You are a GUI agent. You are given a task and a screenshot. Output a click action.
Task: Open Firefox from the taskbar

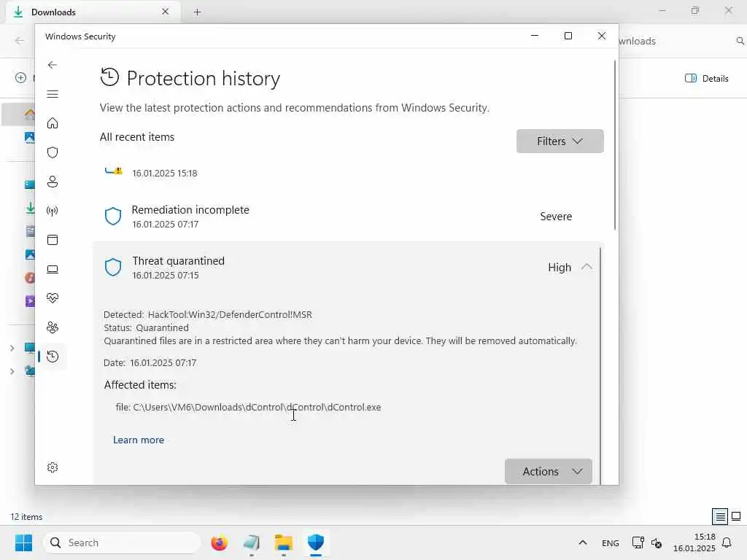click(x=219, y=542)
